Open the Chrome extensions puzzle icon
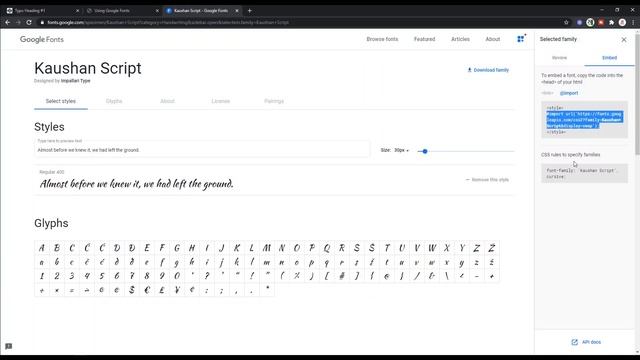The width and height of the screenshot is (640, 360). (x=611, y=22)
